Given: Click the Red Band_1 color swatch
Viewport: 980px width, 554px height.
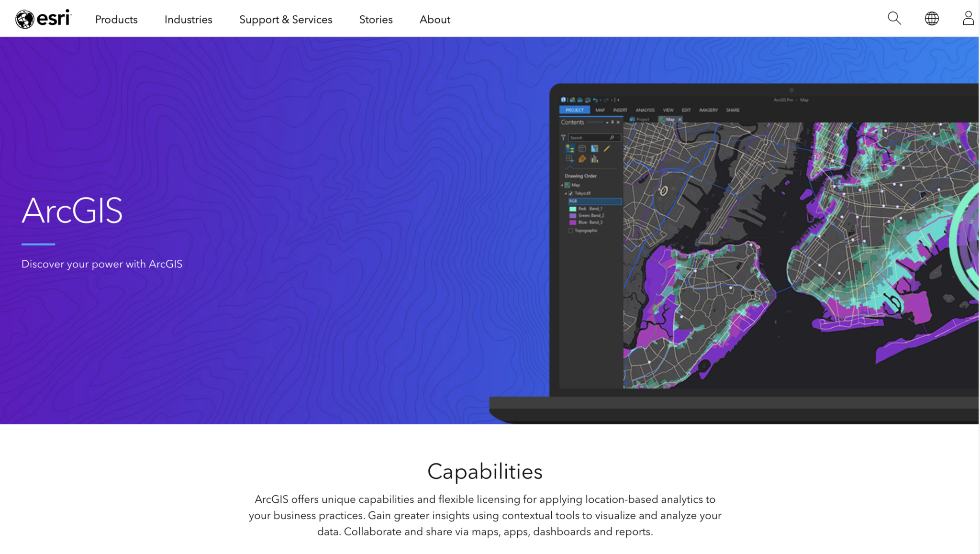Looking at the screenshot, I should [x=573, y=209].
